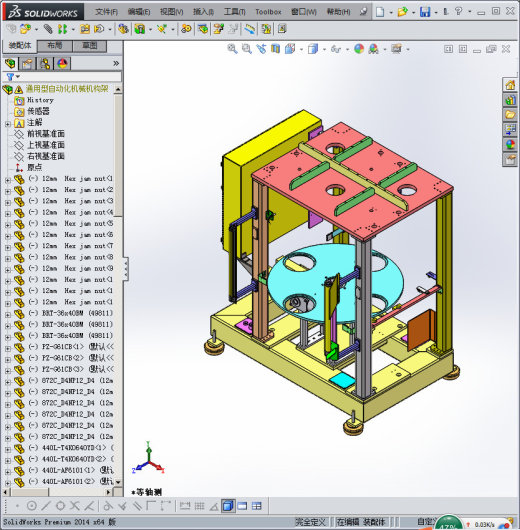
Task: Click the Insert Components toolbar icon
Action: tap(25, 29)
